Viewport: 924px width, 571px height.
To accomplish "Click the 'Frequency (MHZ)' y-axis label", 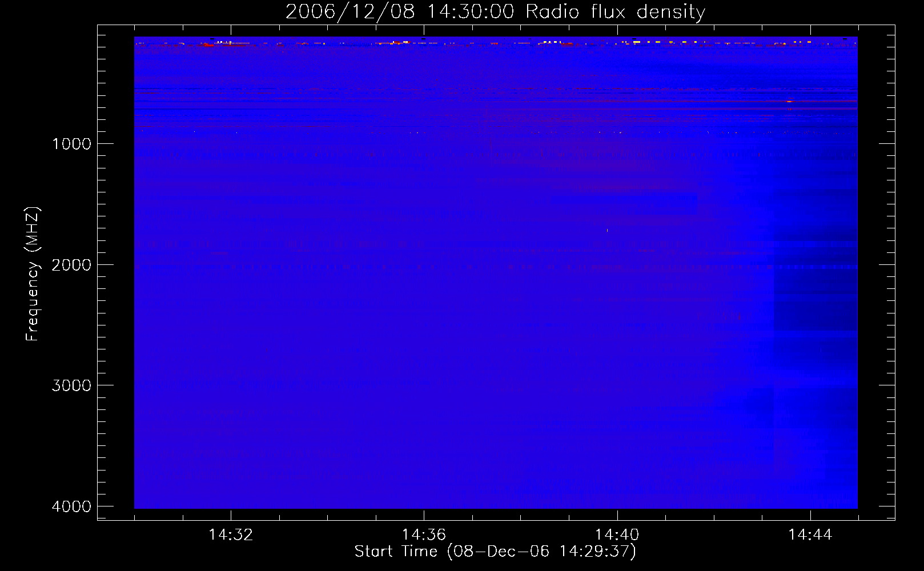I will pyautogui.click(x=33, y=274).
